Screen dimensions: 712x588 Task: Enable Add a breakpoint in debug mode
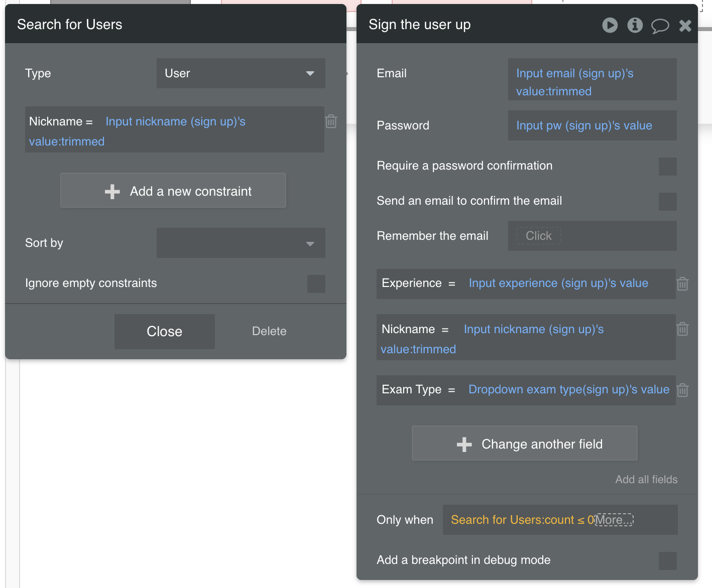667,561
